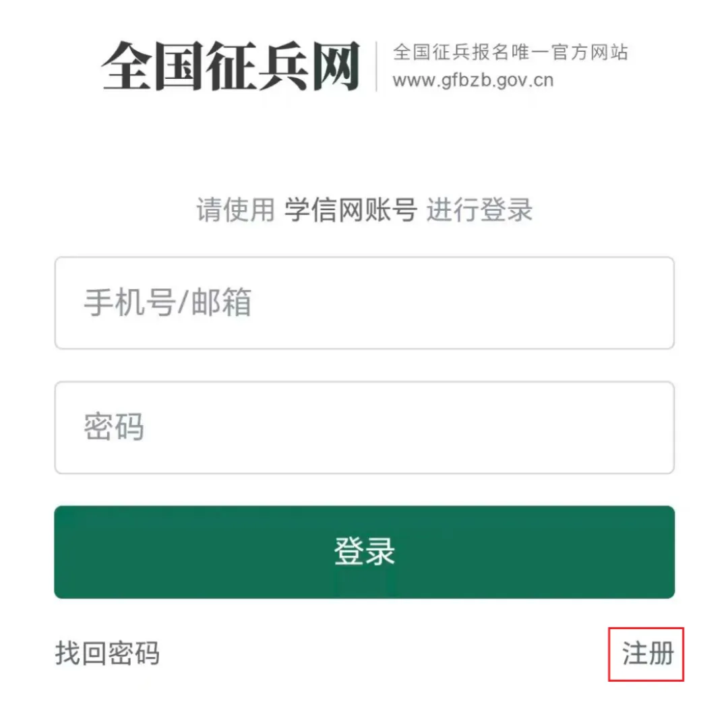Open the 注册 registration link
This screenshot has width=728, height=710.
[648, 653]
